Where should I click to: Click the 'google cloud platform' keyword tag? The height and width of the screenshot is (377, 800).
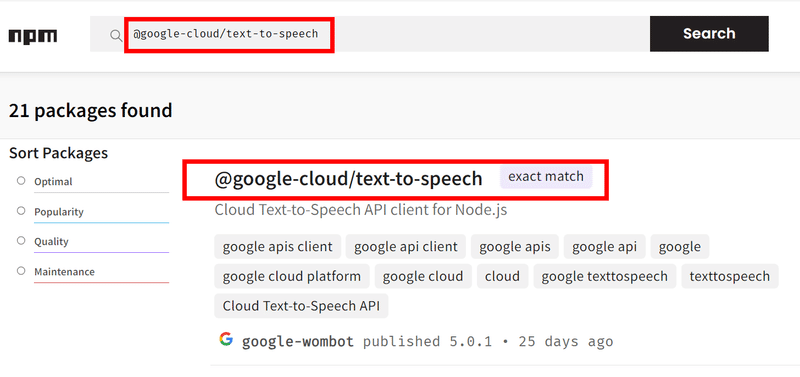(292, 277)
